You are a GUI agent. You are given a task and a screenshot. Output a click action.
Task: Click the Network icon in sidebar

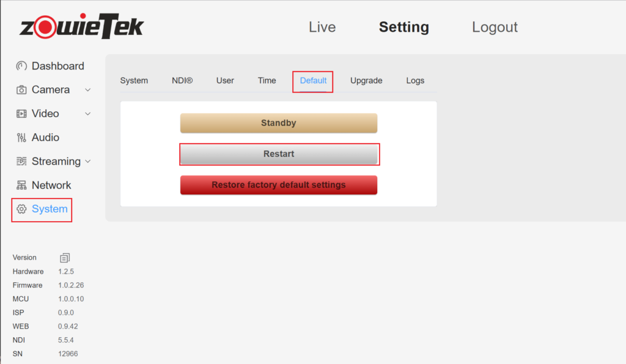tap(21, 185)
